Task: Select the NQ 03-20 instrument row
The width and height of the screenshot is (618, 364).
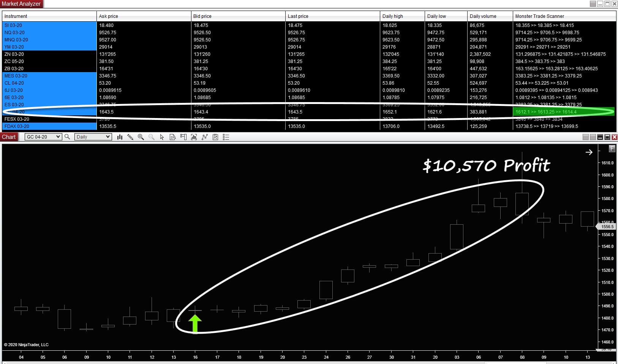Action: pos(49,33)
